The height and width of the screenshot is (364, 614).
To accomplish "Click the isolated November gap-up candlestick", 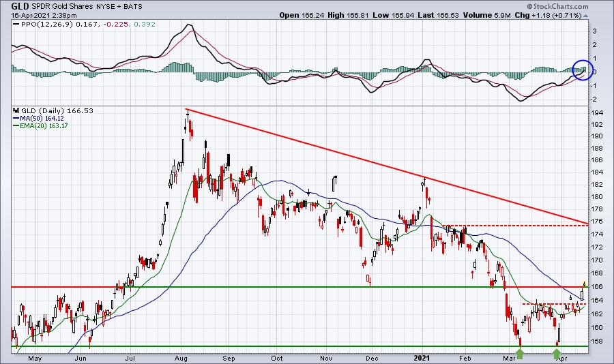I will (x=334, y=183).
